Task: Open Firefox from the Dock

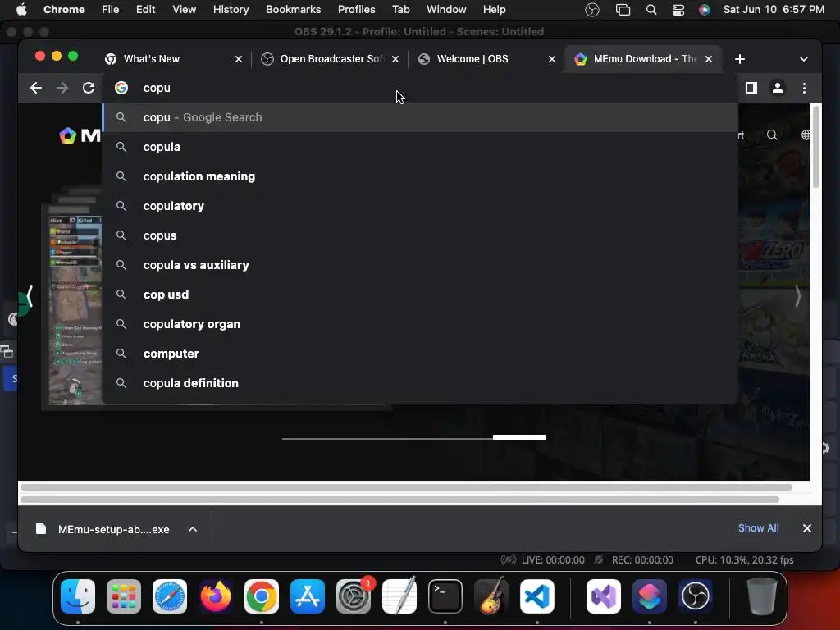Action: (x=216, y=596)
